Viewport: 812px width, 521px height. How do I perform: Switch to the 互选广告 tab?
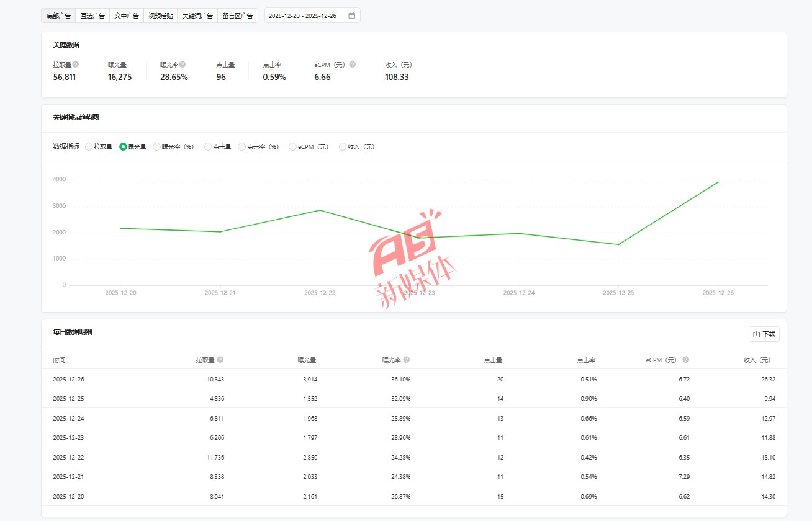[x=92, y=16]
